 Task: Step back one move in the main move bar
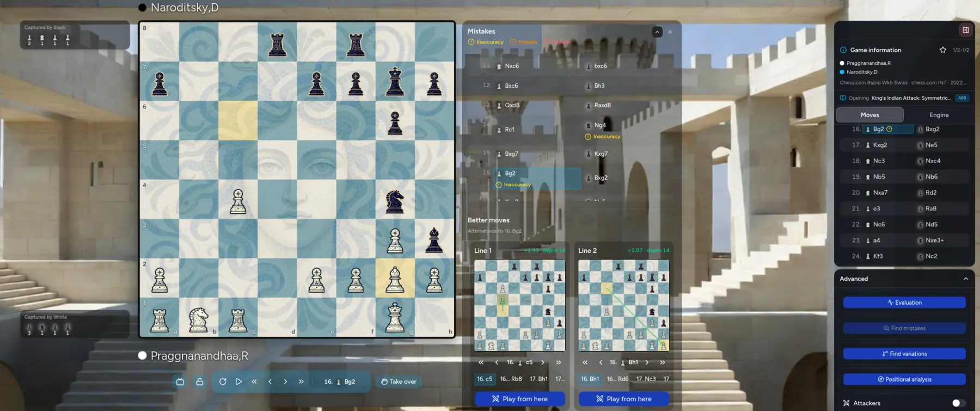[270, 382]
